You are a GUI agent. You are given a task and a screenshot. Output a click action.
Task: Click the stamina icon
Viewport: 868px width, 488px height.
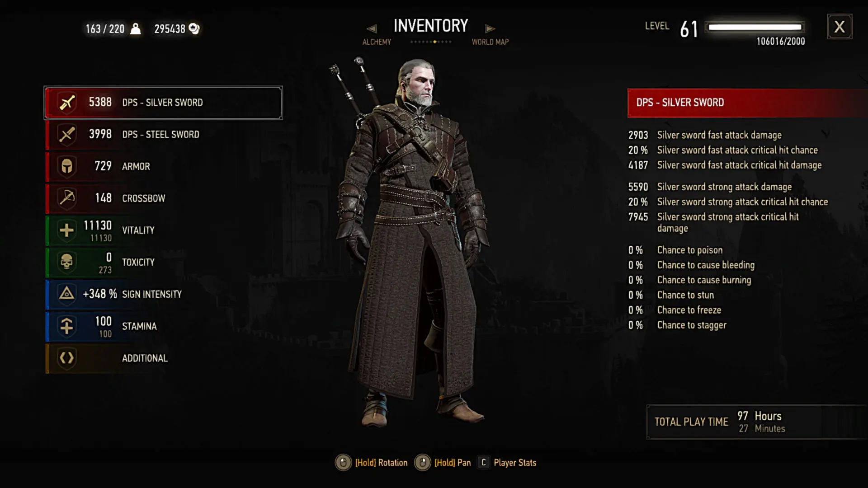pos(67,326)
